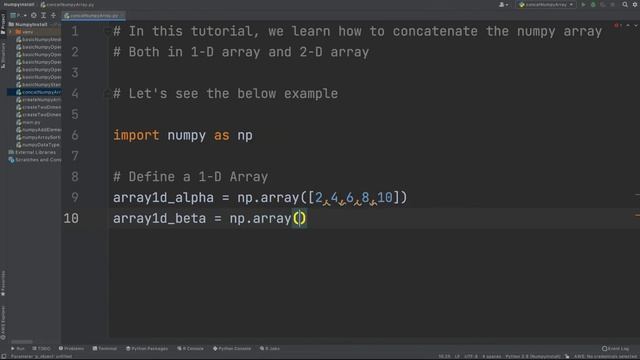Click the Run with Coverage icon

point(602,4)
